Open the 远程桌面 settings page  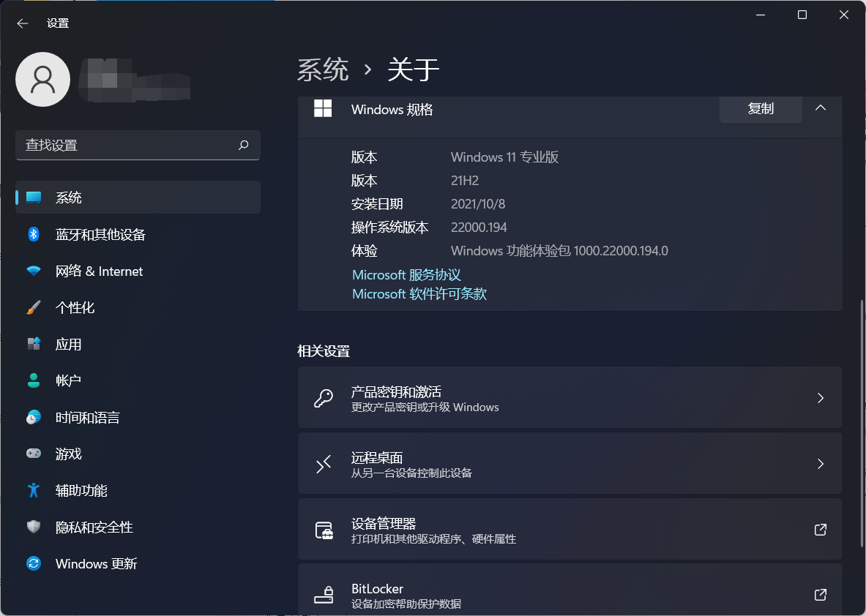tap(570, 464)
